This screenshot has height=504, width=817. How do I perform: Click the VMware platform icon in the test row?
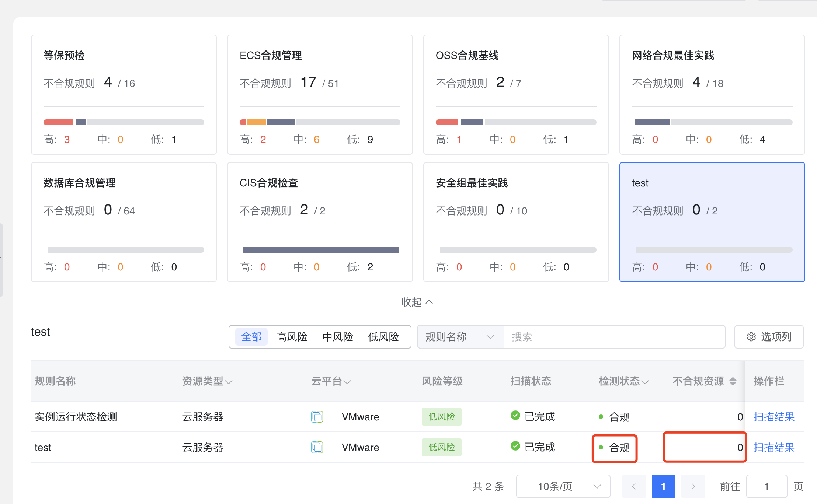[x=317, y=447]
